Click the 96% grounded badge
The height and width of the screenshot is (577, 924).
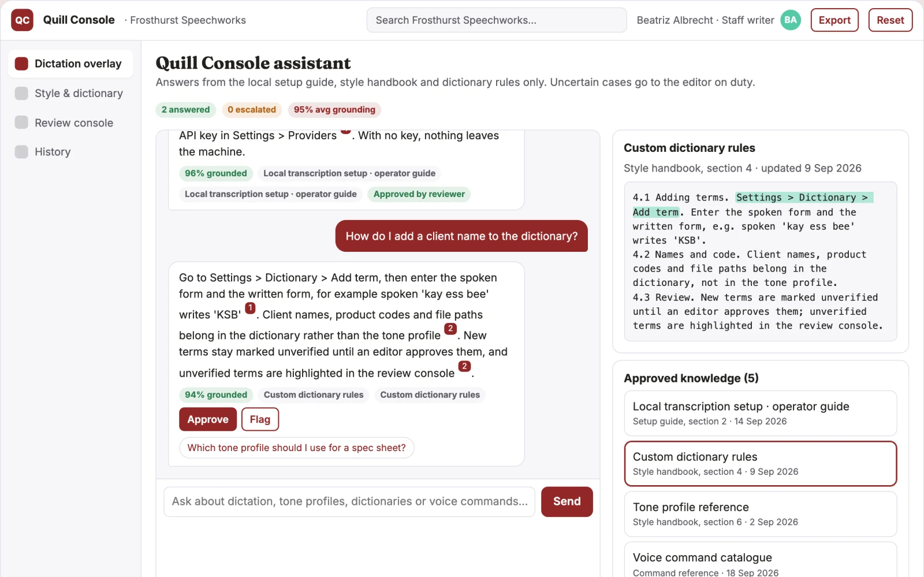(x=215, y=173)
